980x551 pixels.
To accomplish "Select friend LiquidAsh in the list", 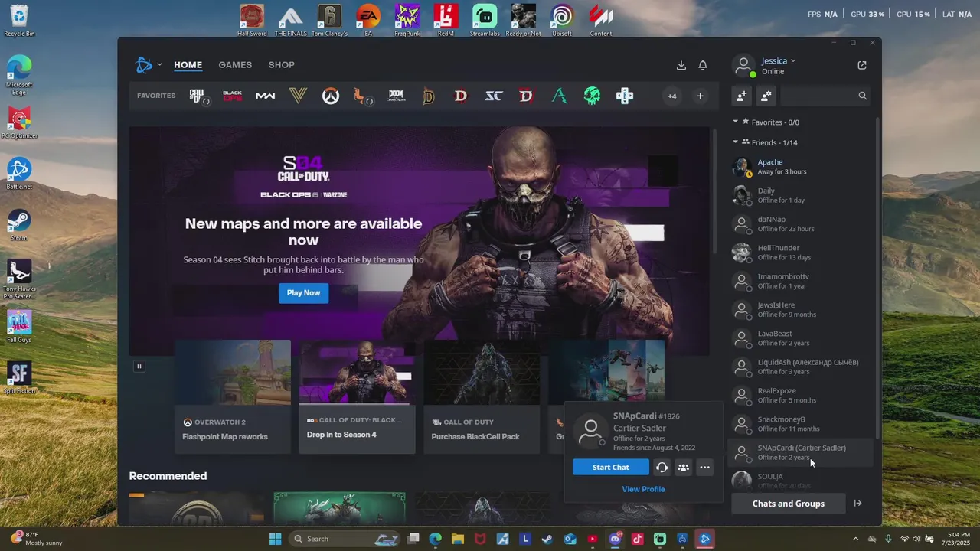I will [802, 367].
